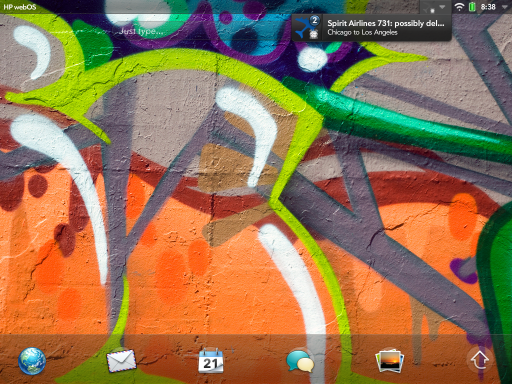Open the Spirit Airlines 731 delay notification

click(x=372, y=28)
